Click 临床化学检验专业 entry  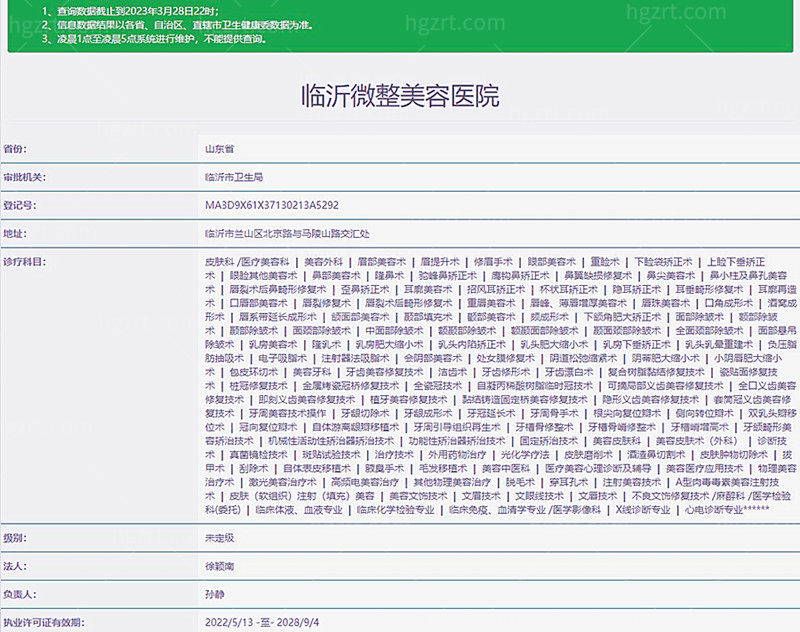pyautogui.click(x=395, y=510)
